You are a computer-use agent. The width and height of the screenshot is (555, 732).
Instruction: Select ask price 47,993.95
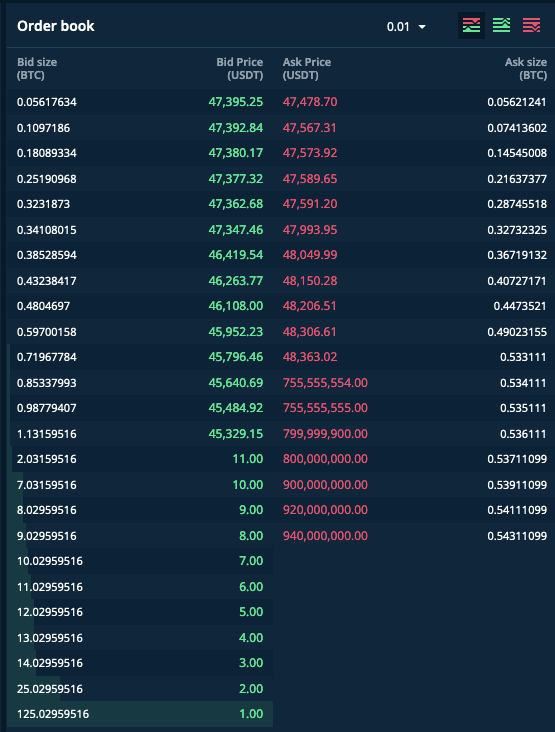click(310, 230)
